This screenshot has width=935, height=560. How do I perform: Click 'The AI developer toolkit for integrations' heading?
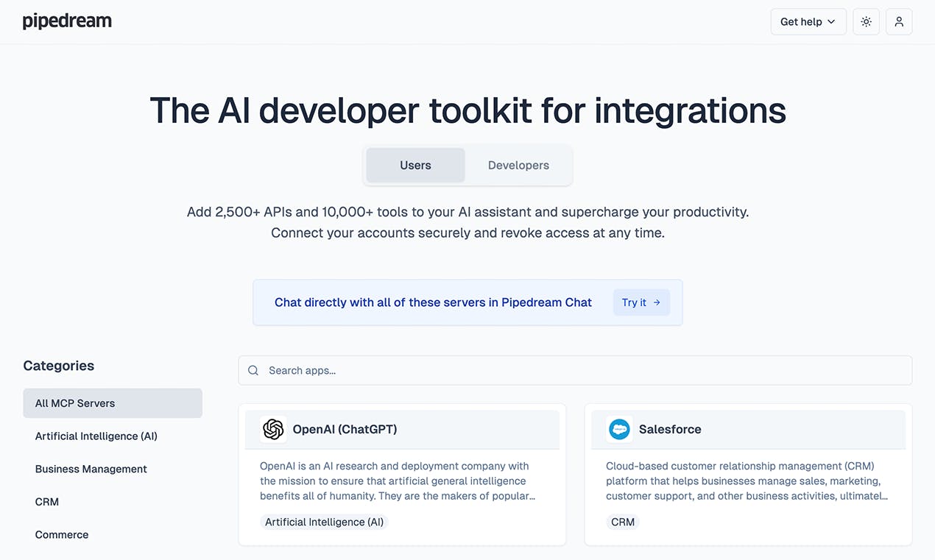point(468,110)
